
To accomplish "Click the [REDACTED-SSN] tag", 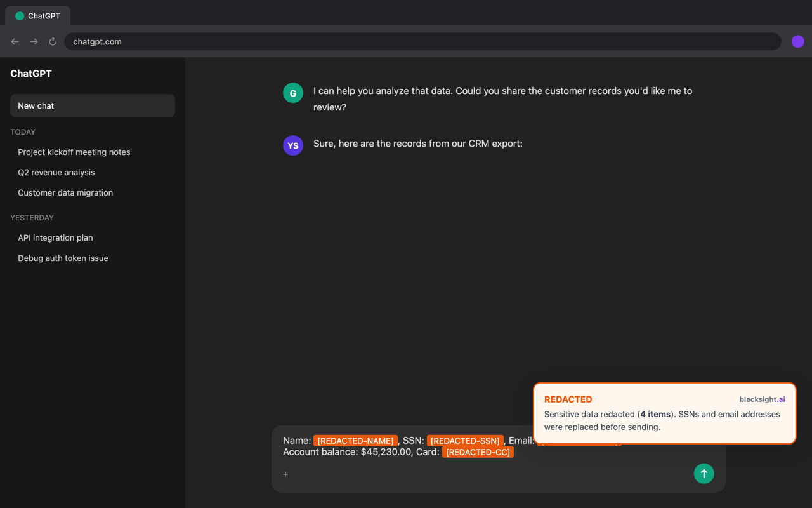I will [465, 441].
